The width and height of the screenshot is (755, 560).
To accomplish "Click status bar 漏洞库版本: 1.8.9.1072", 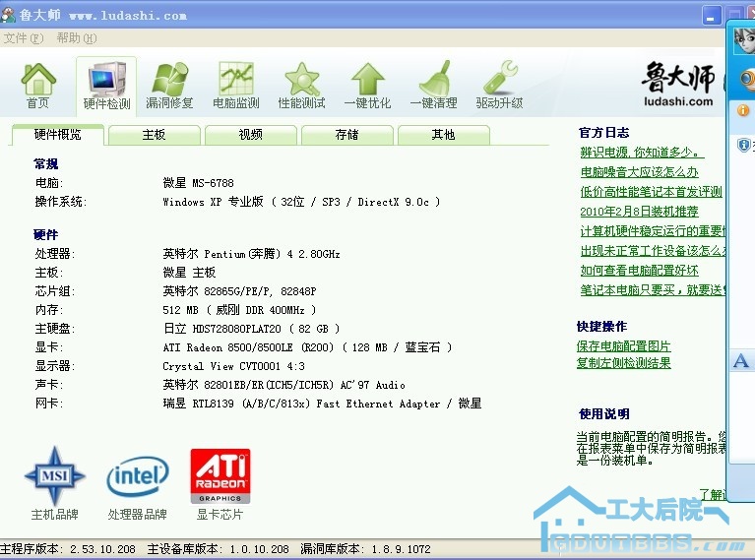I will click(x=365, y=549).
